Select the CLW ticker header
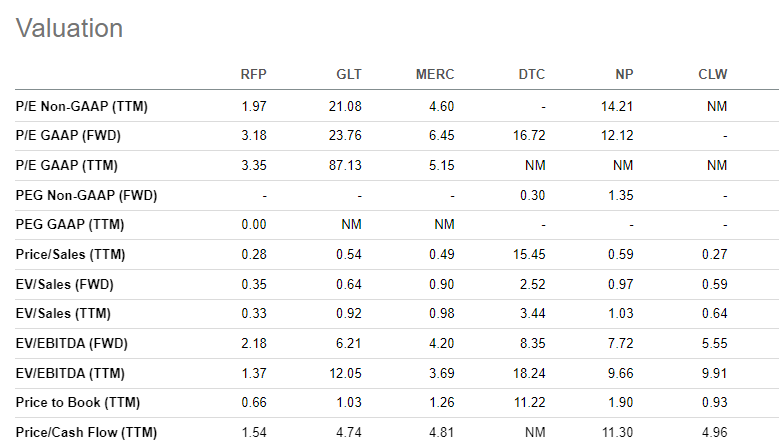The width and height of the screenshot is (779, 448). click(713, 75)
